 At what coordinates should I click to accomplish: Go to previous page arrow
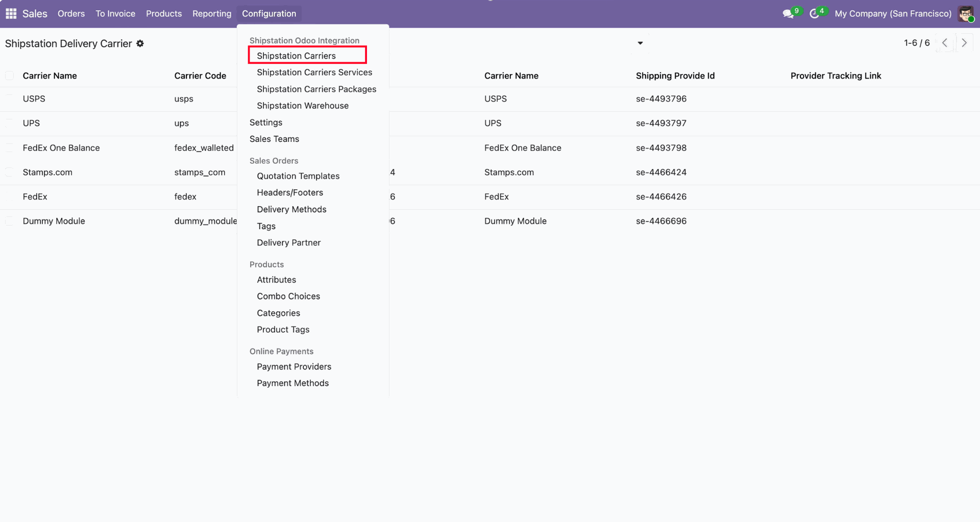point(945,43)
